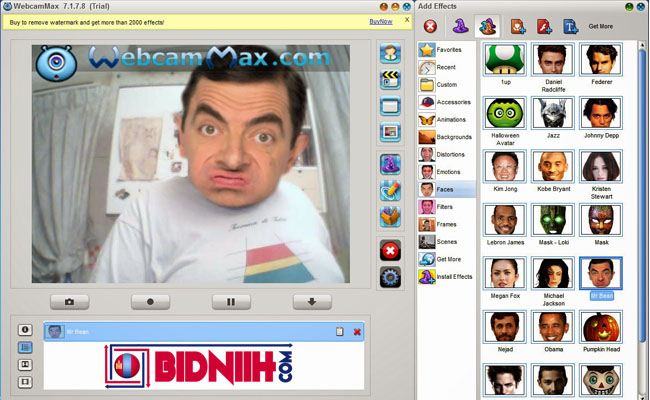The width and height of the screenshot is (650, 400).
Task: Select the screen capture source icon
Action: 390,106
